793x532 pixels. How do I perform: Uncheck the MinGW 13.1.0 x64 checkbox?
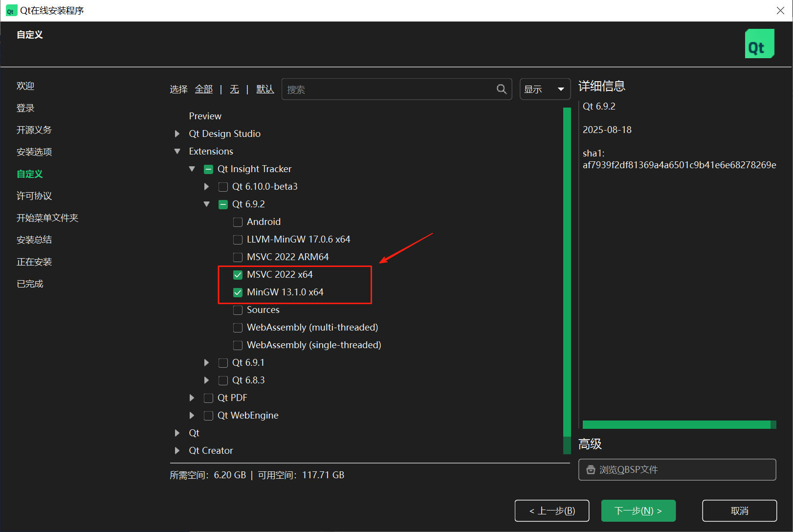point(238,292)
